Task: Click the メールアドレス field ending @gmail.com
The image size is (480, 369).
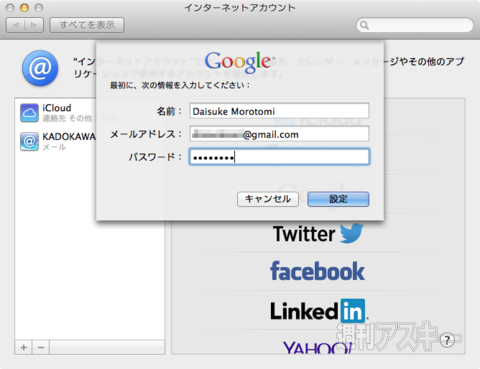Action: pyautogui.click(x=279, y=134)
